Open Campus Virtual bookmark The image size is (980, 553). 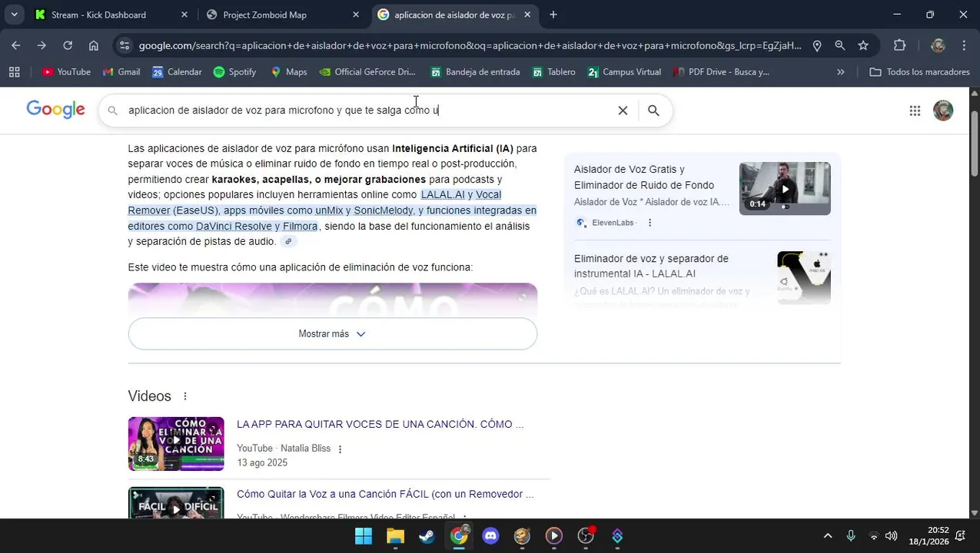tap(623, 71)
